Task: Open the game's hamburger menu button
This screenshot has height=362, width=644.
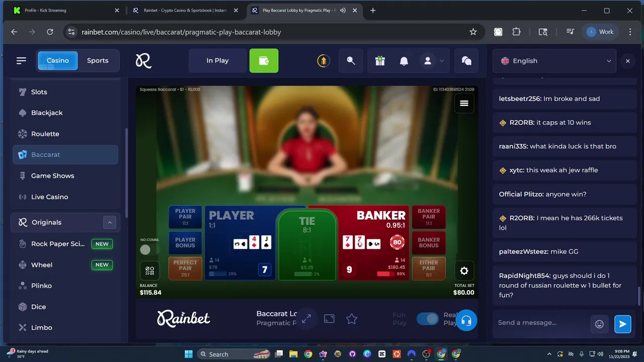Action: 464,103
